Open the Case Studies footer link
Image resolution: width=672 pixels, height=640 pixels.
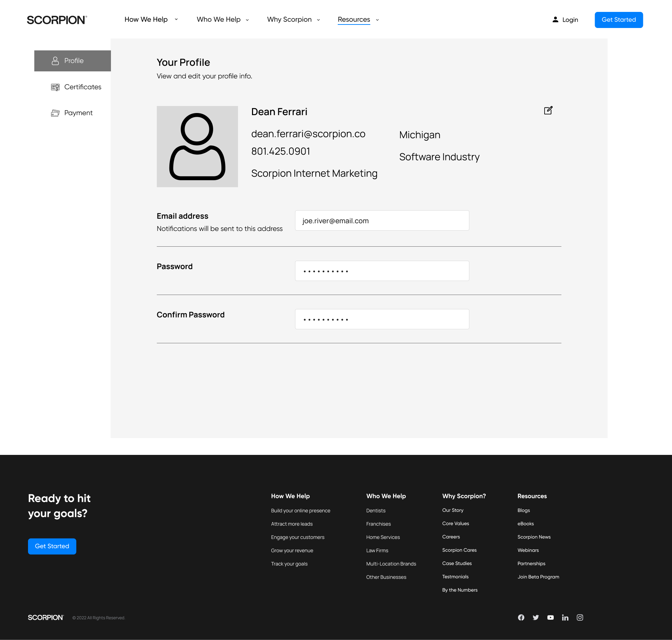457,563
